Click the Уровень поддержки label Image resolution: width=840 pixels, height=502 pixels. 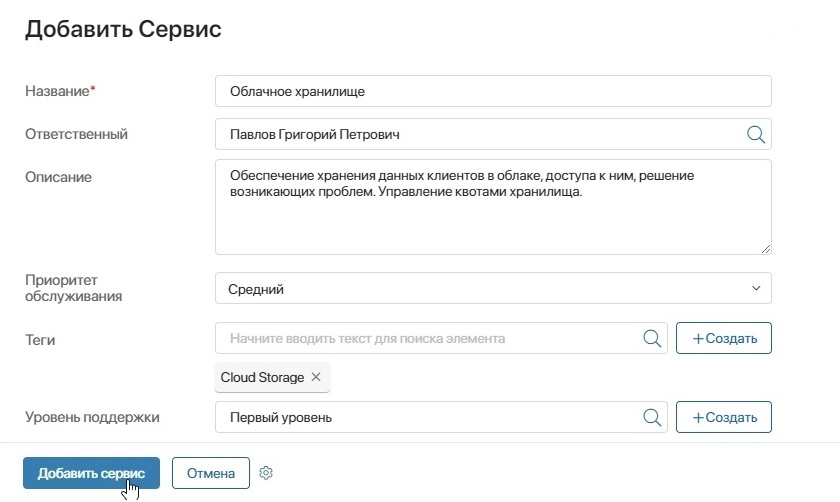92,417
